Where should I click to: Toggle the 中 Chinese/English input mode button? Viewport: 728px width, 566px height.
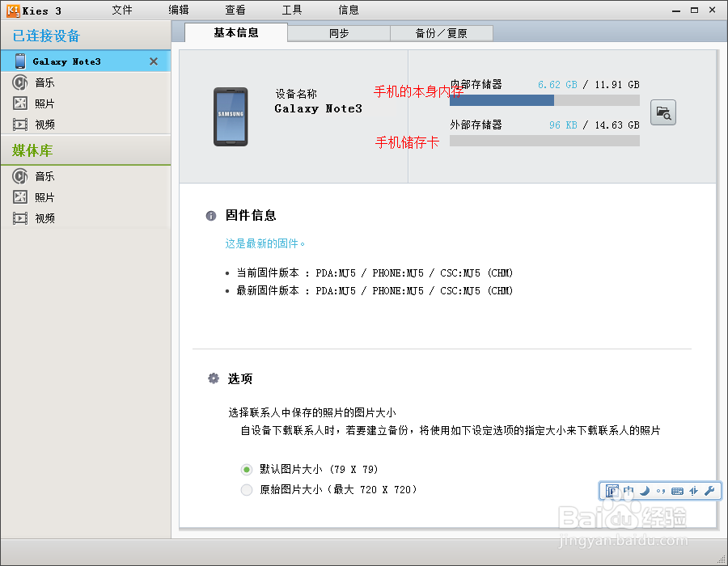tap(628, 491)
